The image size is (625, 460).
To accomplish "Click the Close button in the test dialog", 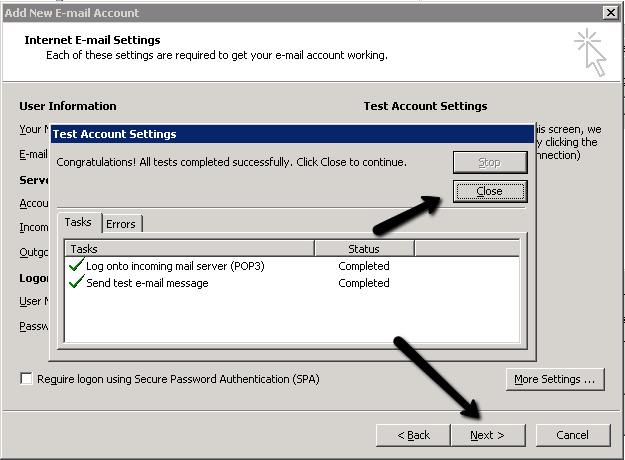I will click(489, 191).
